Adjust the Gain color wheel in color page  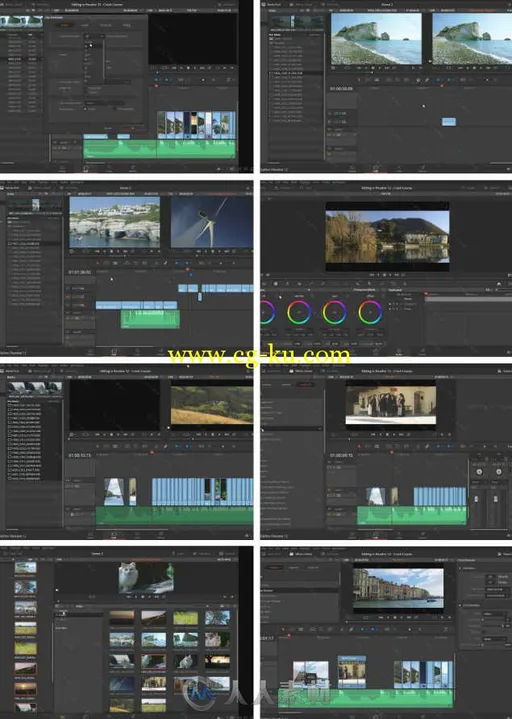click(x=335, y=312)
